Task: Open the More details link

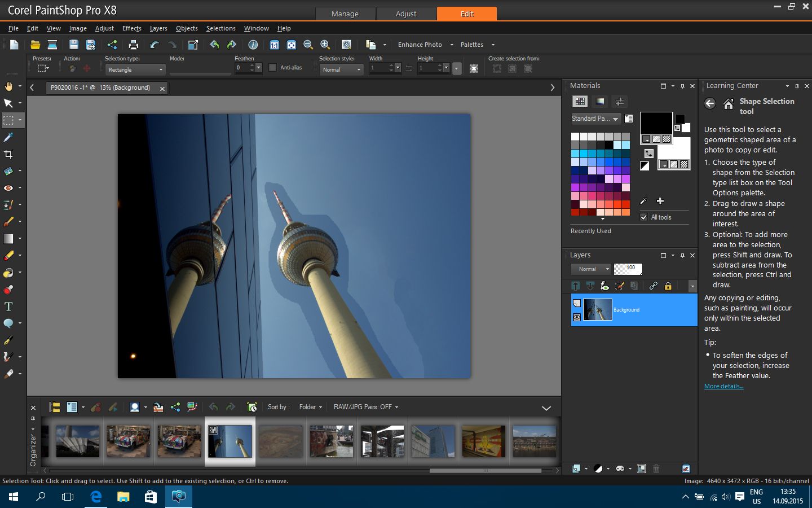Action: pos(723,386)
